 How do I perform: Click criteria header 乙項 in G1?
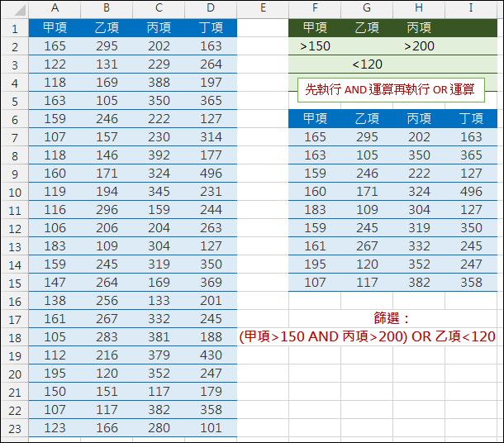click(367, 28)
